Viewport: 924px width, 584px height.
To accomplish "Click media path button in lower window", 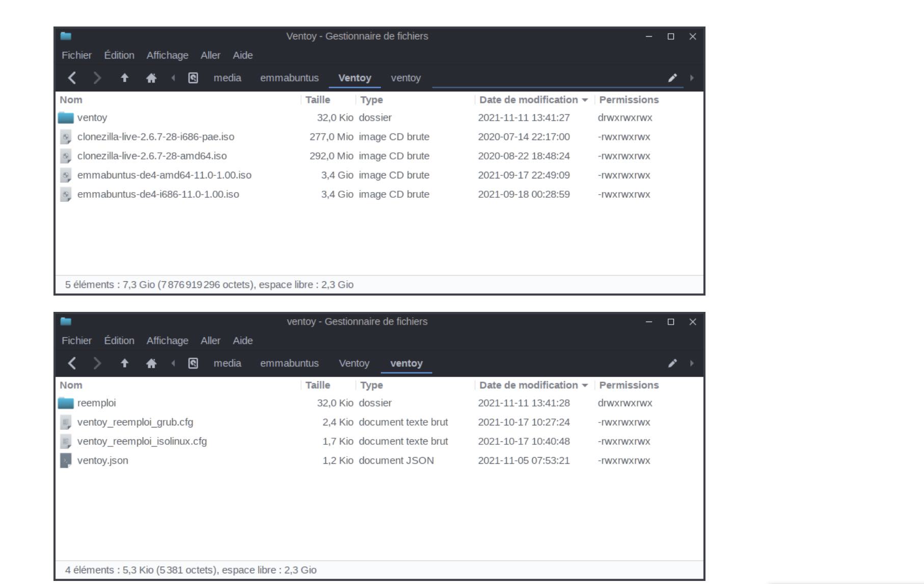I will coord(227,363).
